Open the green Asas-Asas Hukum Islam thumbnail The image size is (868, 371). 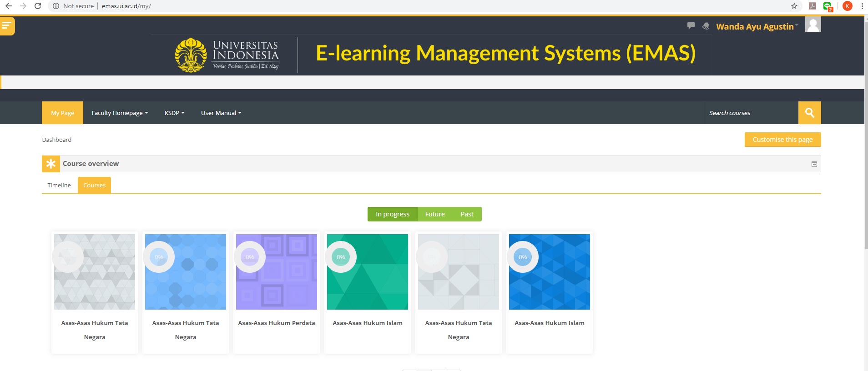(368, 272)
